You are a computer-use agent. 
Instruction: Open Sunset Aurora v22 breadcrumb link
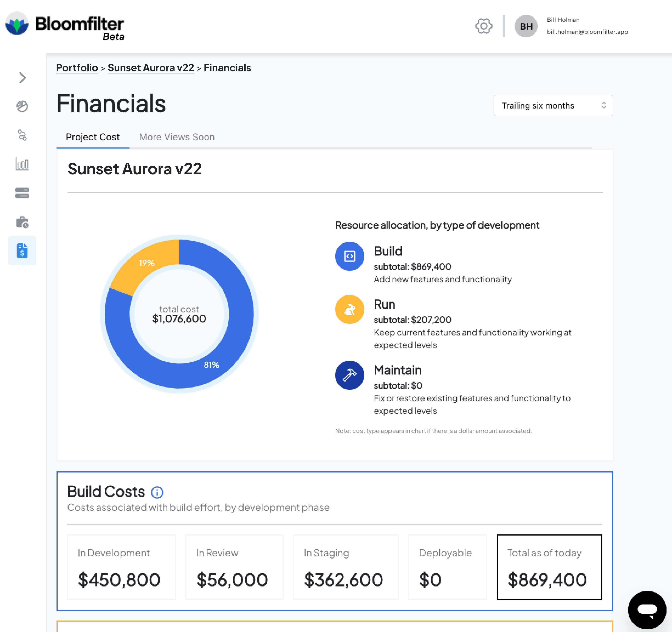[151, 68]
